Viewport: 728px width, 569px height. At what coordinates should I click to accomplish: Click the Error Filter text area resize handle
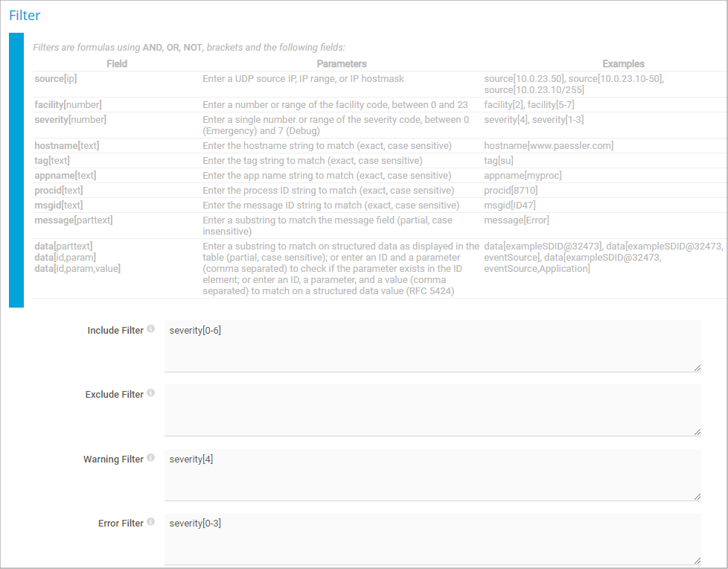697,561
